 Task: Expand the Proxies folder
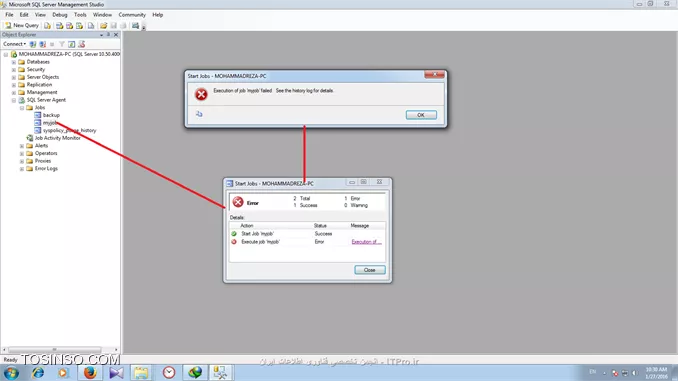[x=22, y=161]
